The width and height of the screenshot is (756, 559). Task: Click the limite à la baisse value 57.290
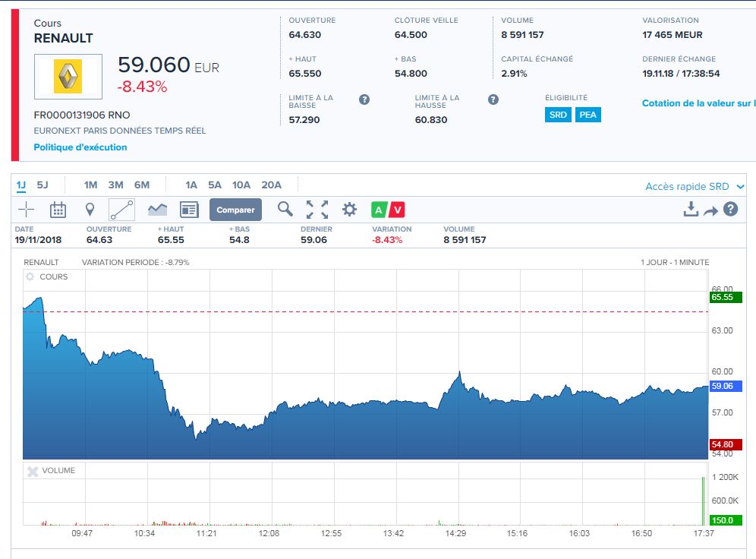click(304, 119)
